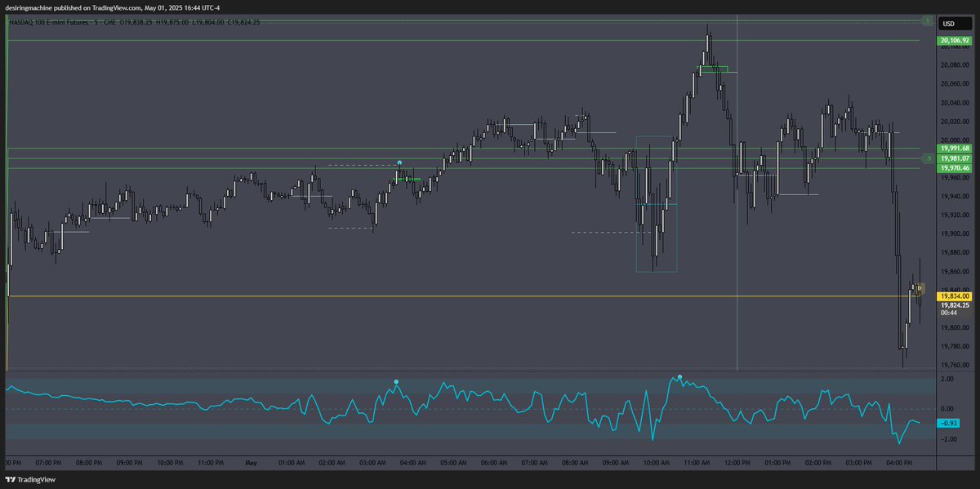Click the small green marker box labeled 5
Viewport: 980px width, 489px height.
(927, 158)
